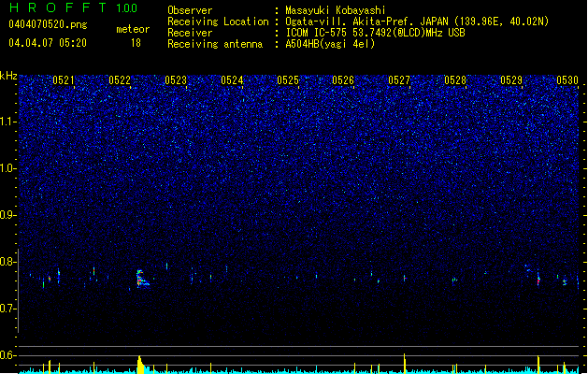Click observer name Masayuki Kobayashi
This screenshot has height=374, width=588.
coord(336,10)
